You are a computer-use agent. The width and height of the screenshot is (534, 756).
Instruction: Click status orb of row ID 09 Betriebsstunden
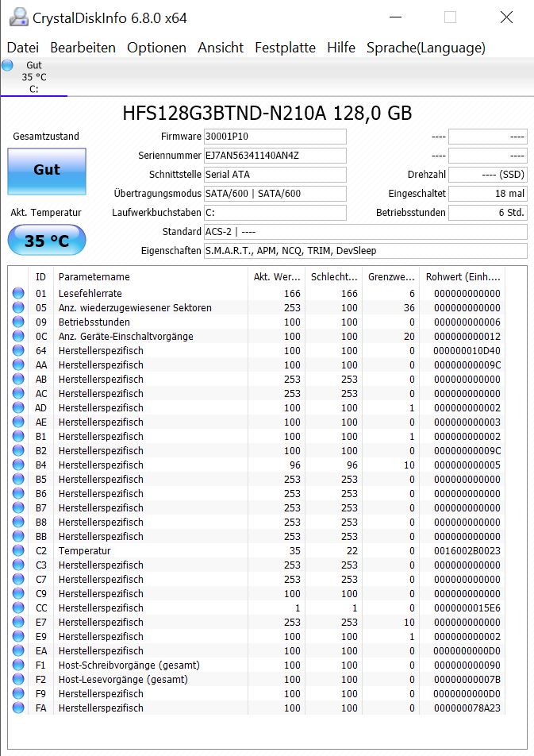(18, 322)
